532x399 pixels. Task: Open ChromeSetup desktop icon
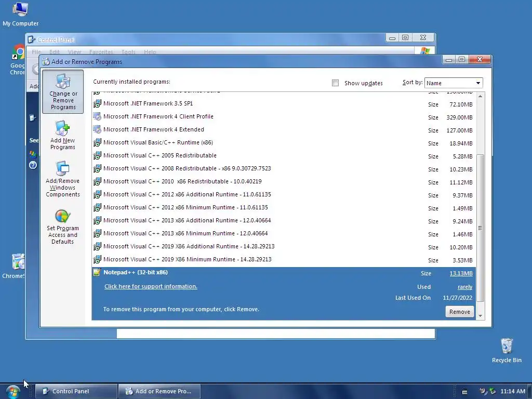point(14,267)
